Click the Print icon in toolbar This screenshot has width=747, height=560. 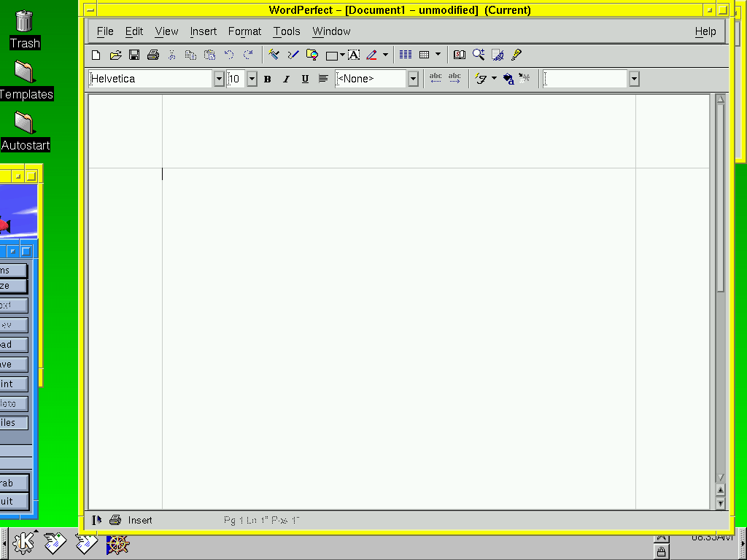point(153,55)
